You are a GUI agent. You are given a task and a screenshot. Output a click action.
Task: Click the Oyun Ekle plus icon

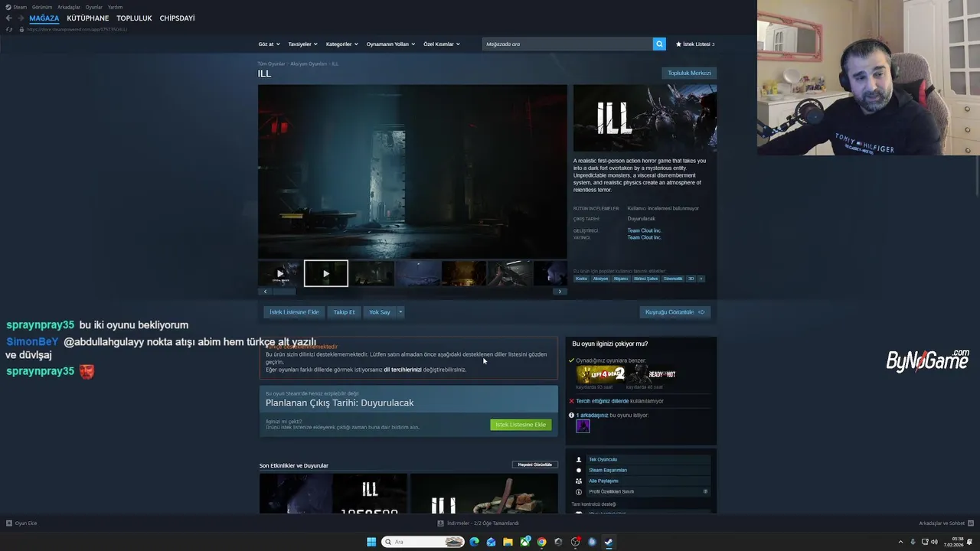[x=9, y=523]
